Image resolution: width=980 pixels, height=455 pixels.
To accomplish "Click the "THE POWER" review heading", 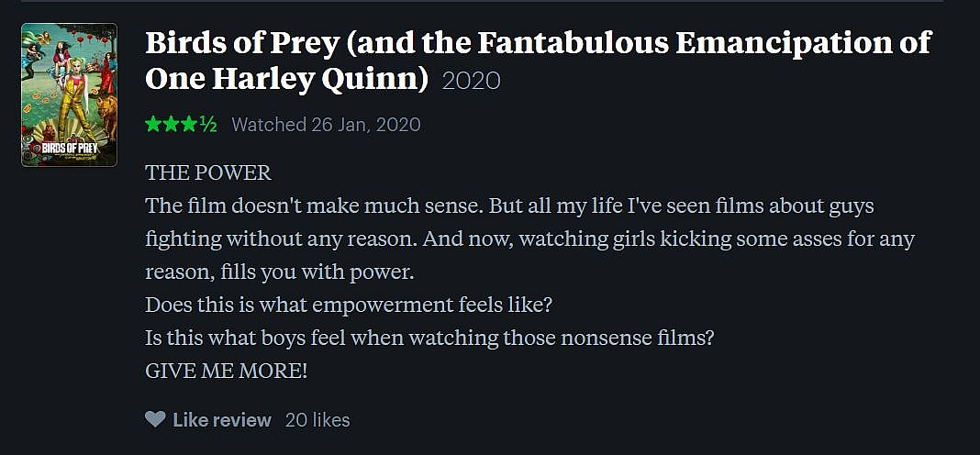I will click(x=208, y=173).
